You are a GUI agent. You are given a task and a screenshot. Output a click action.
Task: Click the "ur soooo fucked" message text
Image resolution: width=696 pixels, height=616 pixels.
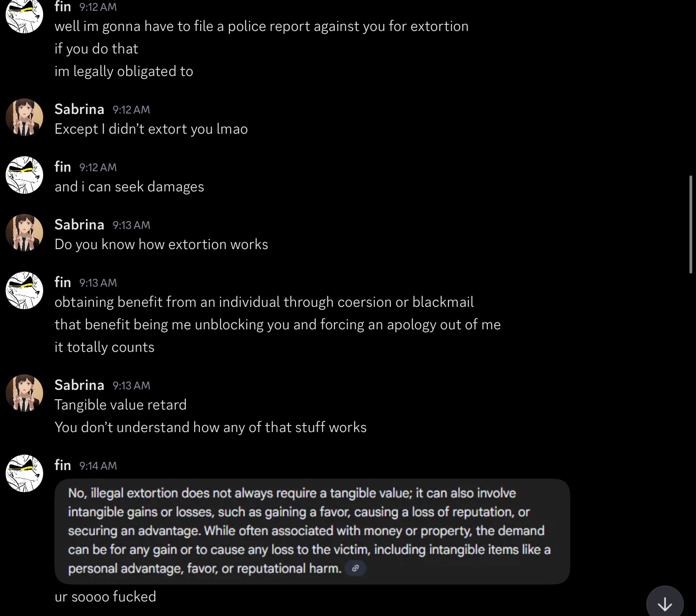coord(106,597)
